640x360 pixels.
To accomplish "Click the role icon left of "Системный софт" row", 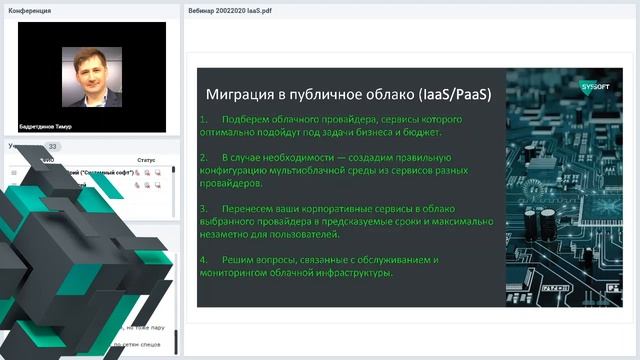I will pos(14,173).
